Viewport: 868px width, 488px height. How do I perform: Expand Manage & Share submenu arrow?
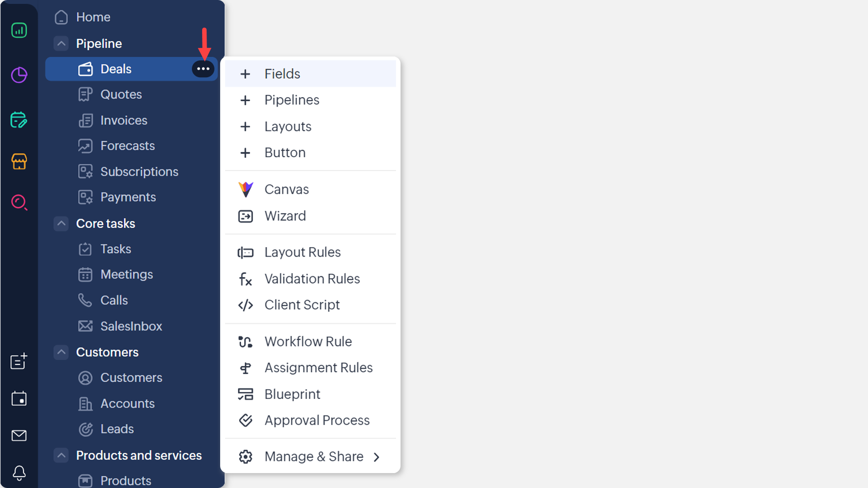(376, 457)
